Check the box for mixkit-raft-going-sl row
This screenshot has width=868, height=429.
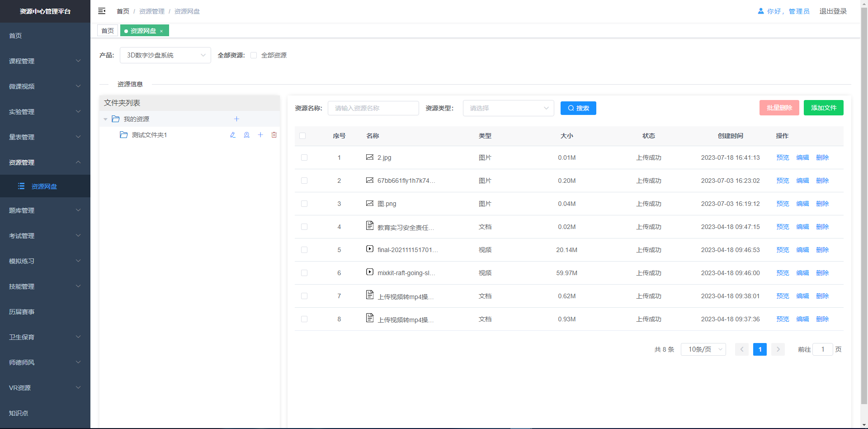[304, 273]
